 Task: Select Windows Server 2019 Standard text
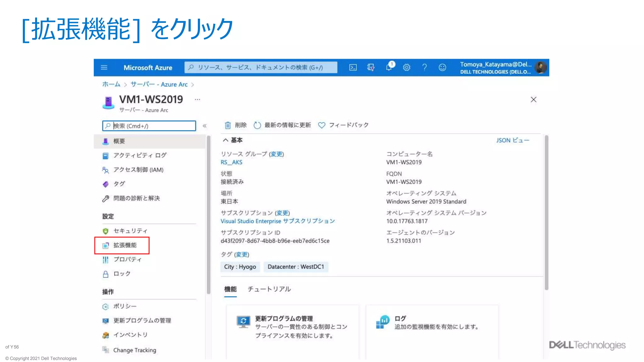[x=426, y=201]
